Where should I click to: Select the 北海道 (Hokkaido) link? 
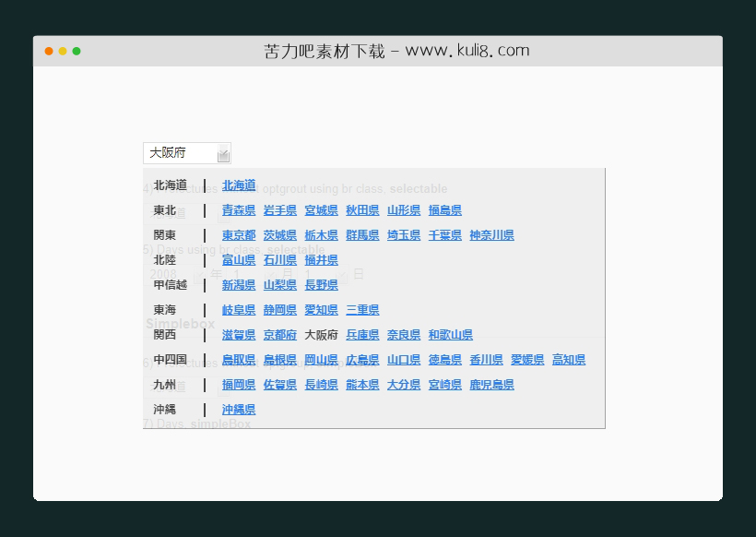(x=238, y=185)
